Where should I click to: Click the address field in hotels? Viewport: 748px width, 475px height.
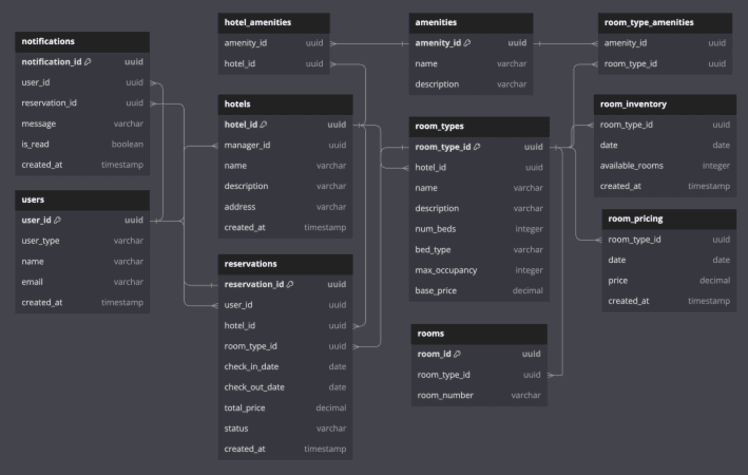pos(285,207)
